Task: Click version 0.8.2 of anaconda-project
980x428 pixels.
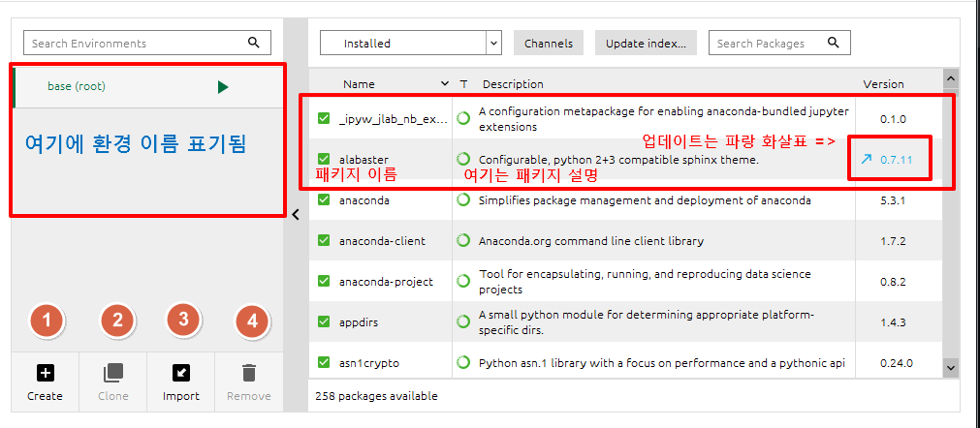Action: [893, 282]
